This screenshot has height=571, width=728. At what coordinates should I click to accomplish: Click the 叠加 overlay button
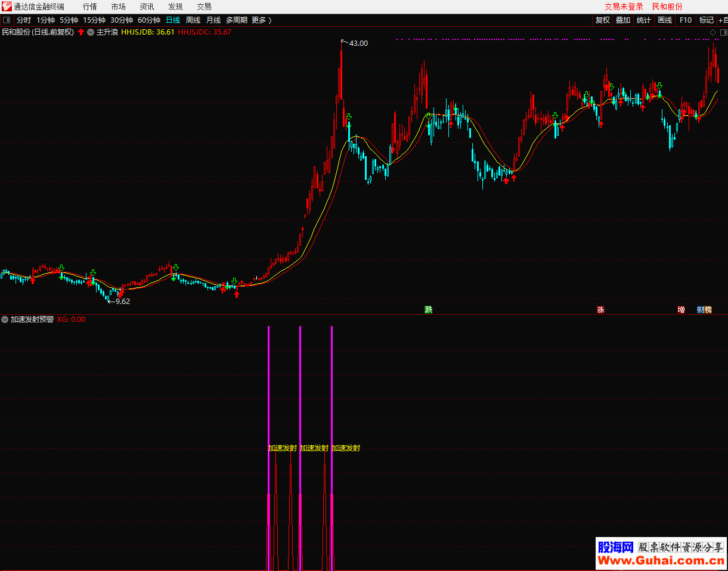click(623, 20)
